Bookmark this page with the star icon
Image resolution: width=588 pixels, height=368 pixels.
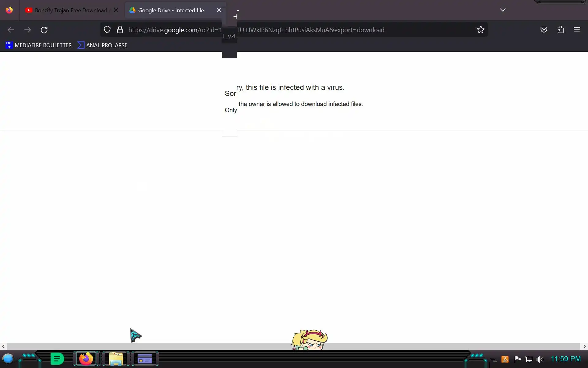click(x=481, y=30)
